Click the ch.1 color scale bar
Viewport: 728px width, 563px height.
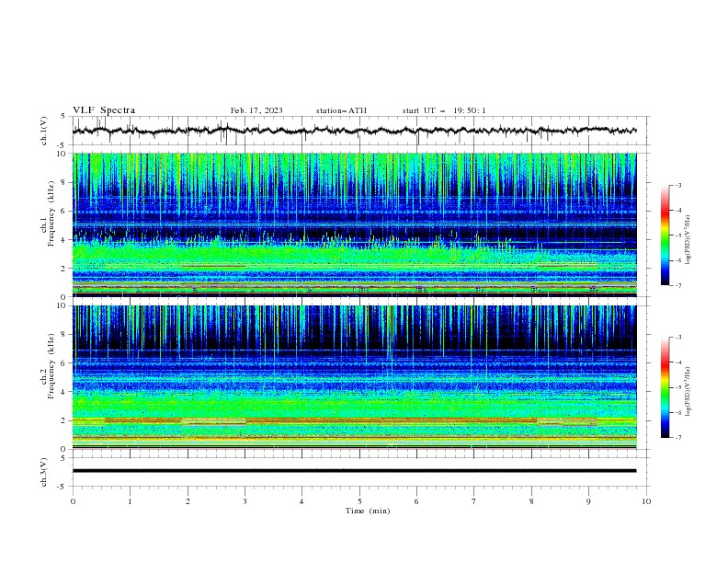665,236
